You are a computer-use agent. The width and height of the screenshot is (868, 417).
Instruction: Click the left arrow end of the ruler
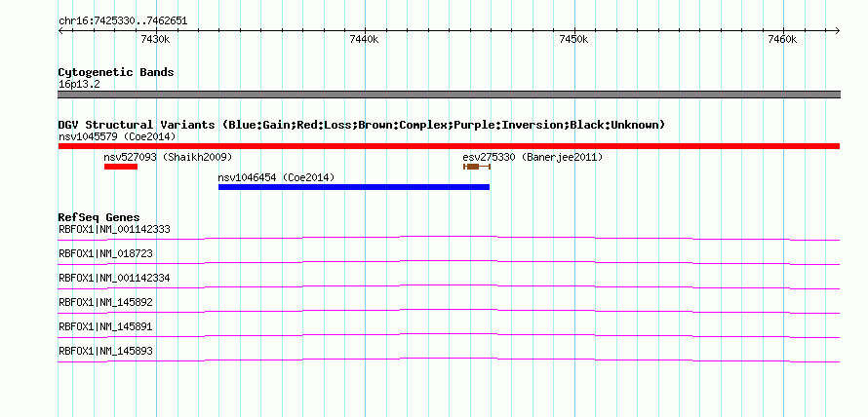point(60,30)
